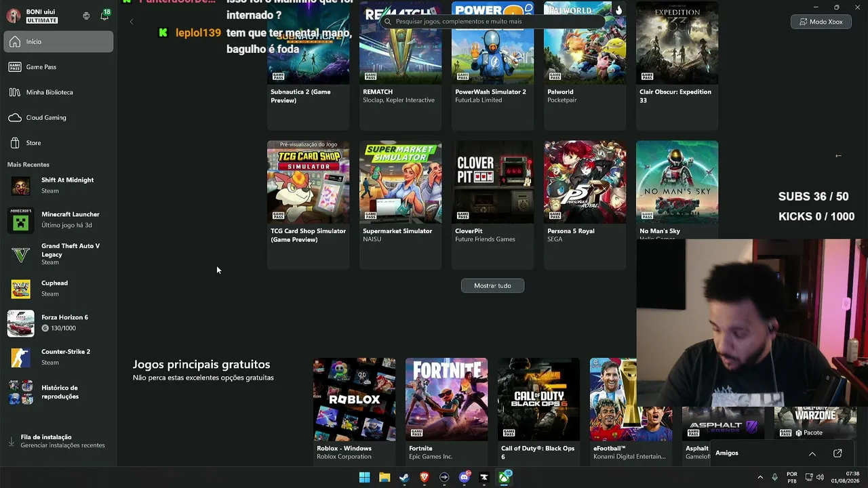The image size is (868, 488).
Task: Open Discord from the taskbar
Action: tap(465, 477)
